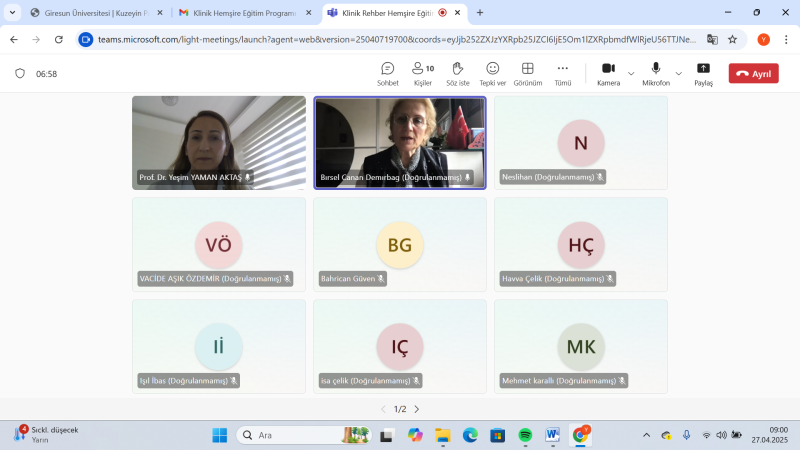Open Spotify from taskbar
This screenshot has width=800, height=450.
pos(525,435)
